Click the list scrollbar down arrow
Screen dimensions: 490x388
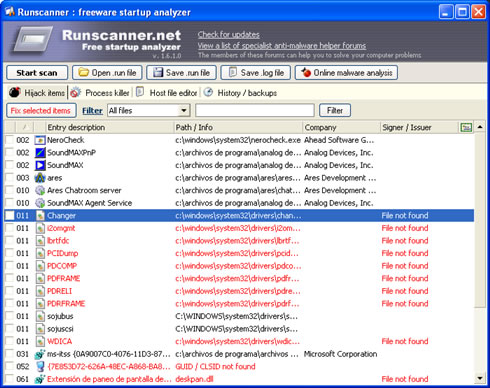click(480, 378)
